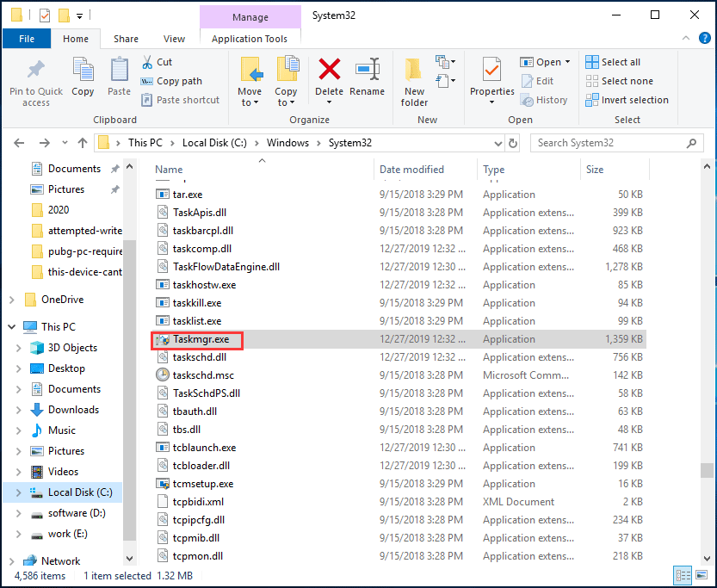Create a New folder

[414, 83]
